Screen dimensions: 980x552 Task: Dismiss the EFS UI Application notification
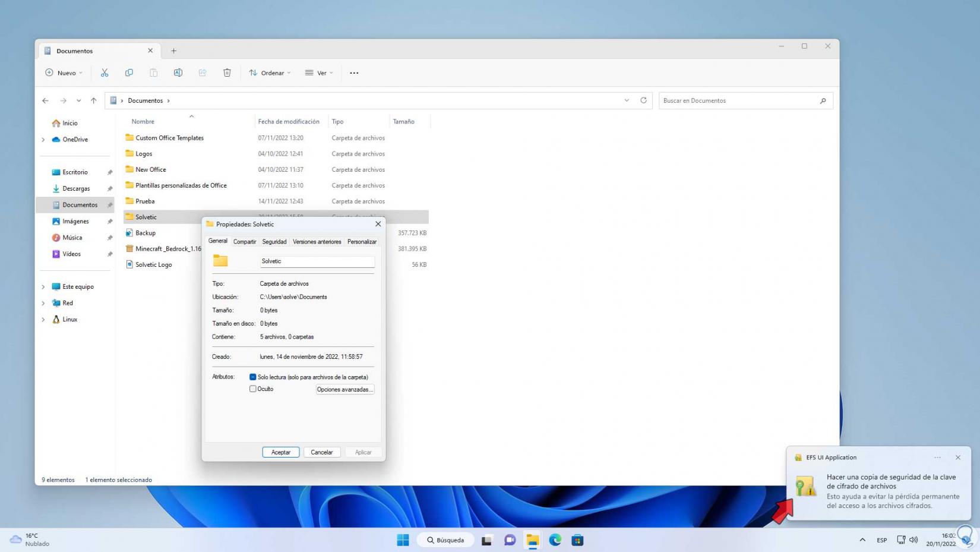pyautogui.click(x=957, y=458)
